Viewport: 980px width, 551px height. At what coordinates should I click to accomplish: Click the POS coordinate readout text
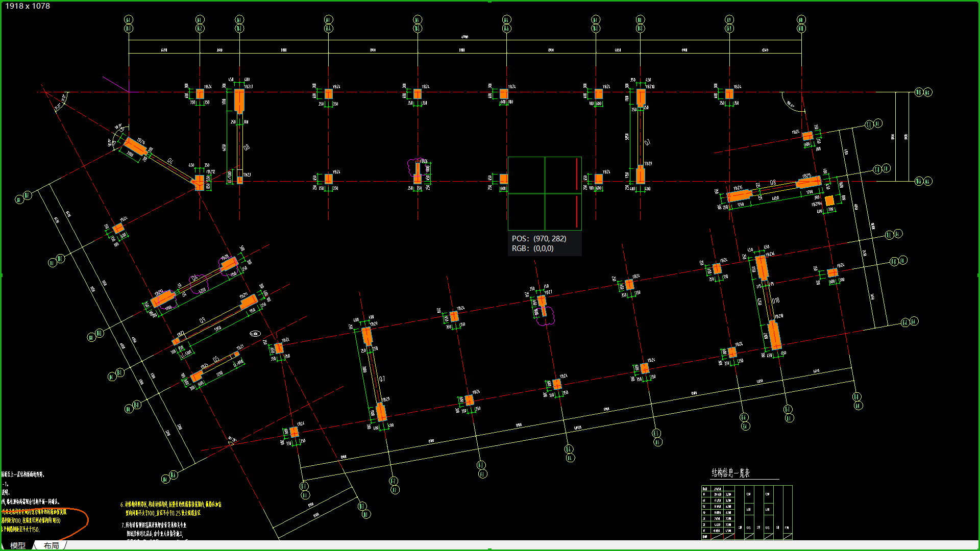pyautogui.click(x=539, y=239)
